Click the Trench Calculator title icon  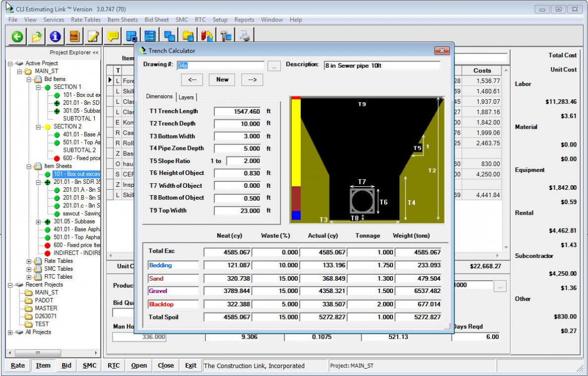(143, 50)
